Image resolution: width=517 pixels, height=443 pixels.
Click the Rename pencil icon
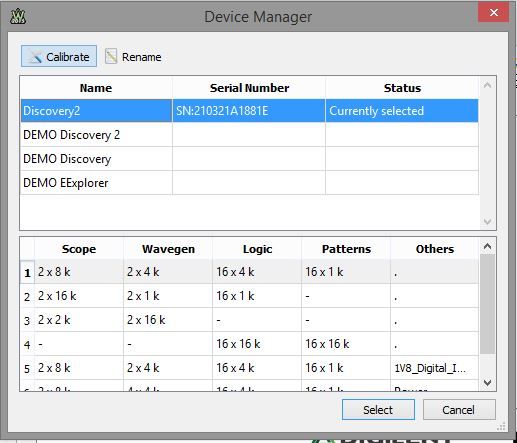[x=111, y=56]
